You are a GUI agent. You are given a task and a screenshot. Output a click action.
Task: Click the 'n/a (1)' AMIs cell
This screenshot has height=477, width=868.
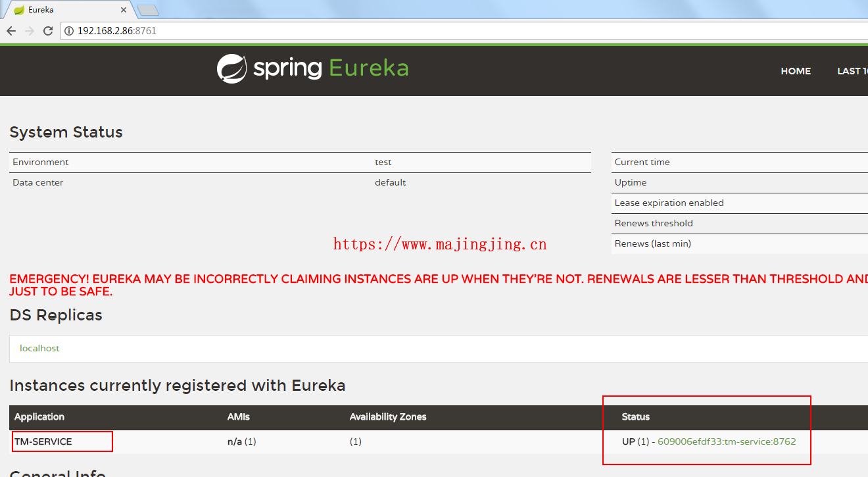click(242, 441)
